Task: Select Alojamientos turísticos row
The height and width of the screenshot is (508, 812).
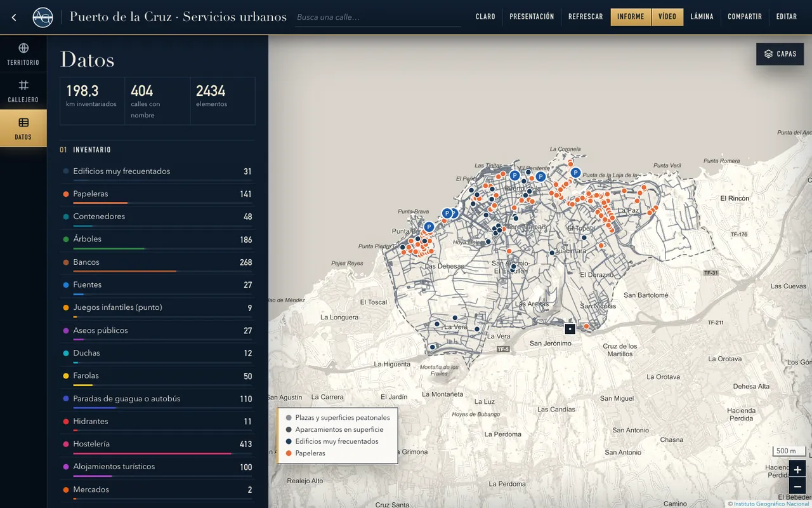Action: click(157, 467)
